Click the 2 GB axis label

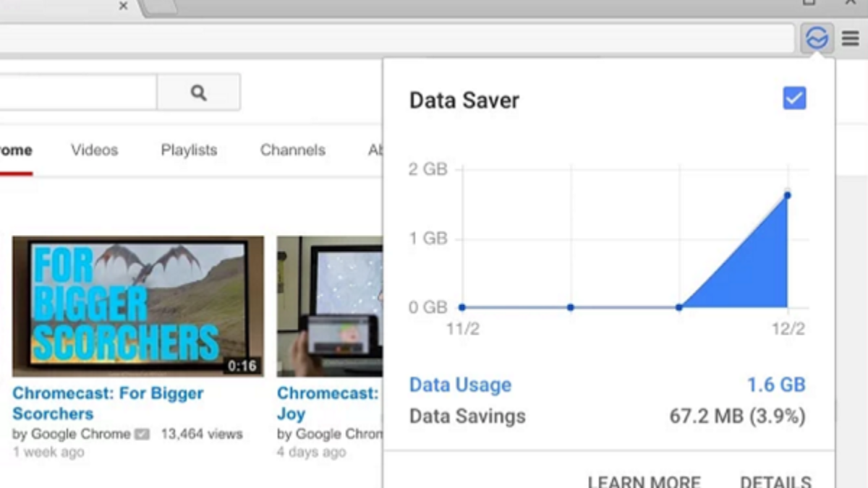(x=428, y=169)
